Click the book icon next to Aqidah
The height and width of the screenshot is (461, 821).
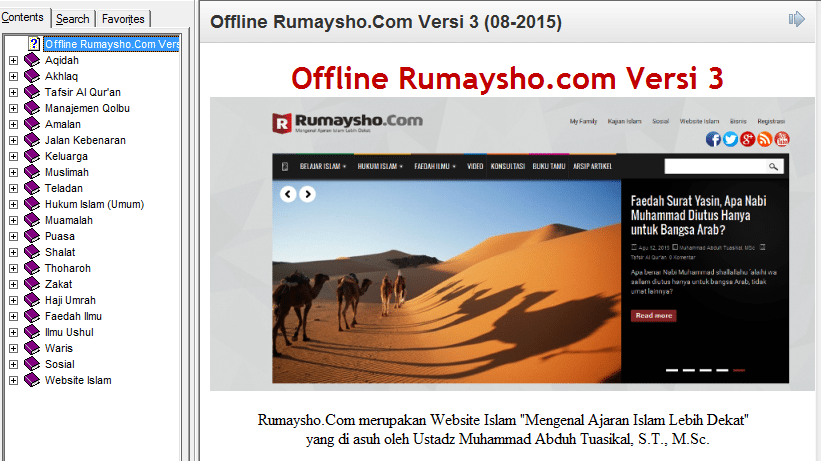pyautogui.click(x=32, y=60)
